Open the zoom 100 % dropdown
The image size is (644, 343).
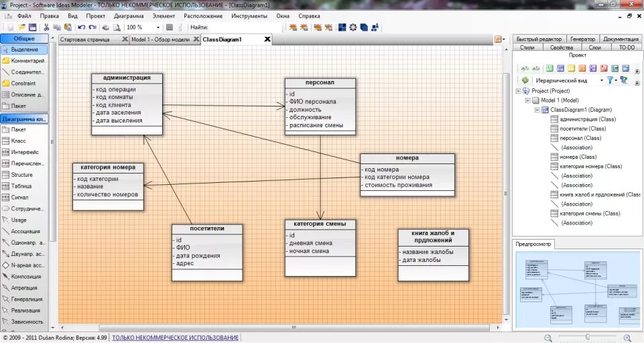click(158, 27)
